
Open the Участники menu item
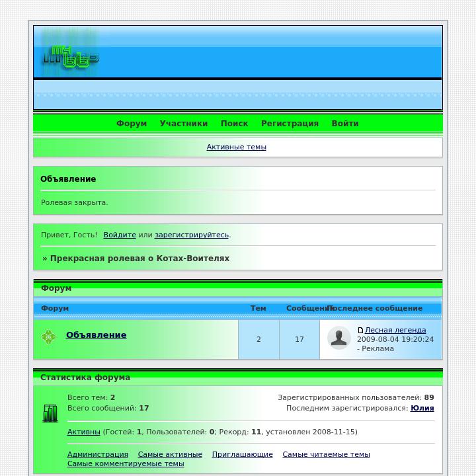click(184, 123)
